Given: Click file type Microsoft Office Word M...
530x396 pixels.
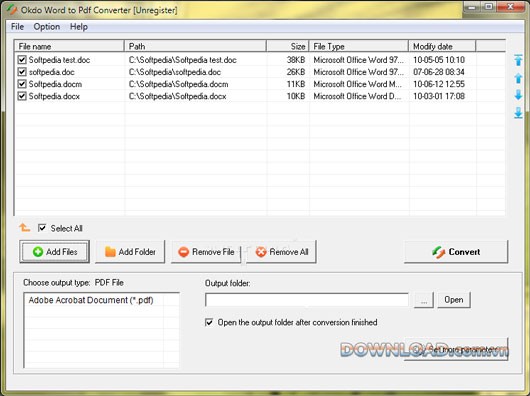Looking at the screenshot, I should (358, 84).
